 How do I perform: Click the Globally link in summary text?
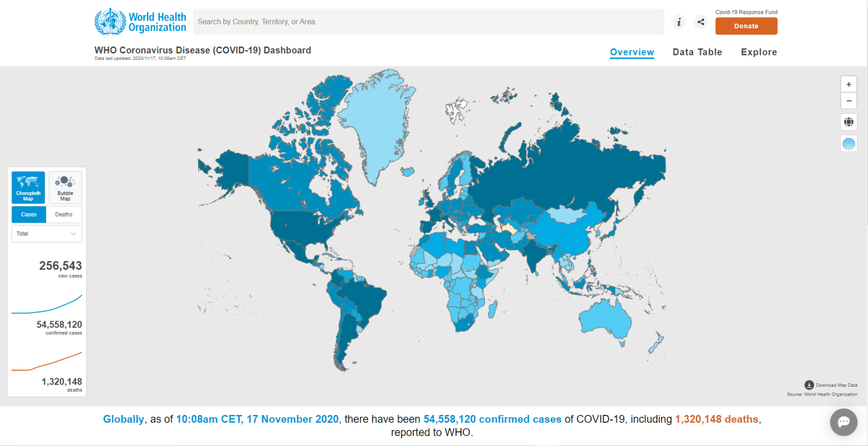point(123,419)
